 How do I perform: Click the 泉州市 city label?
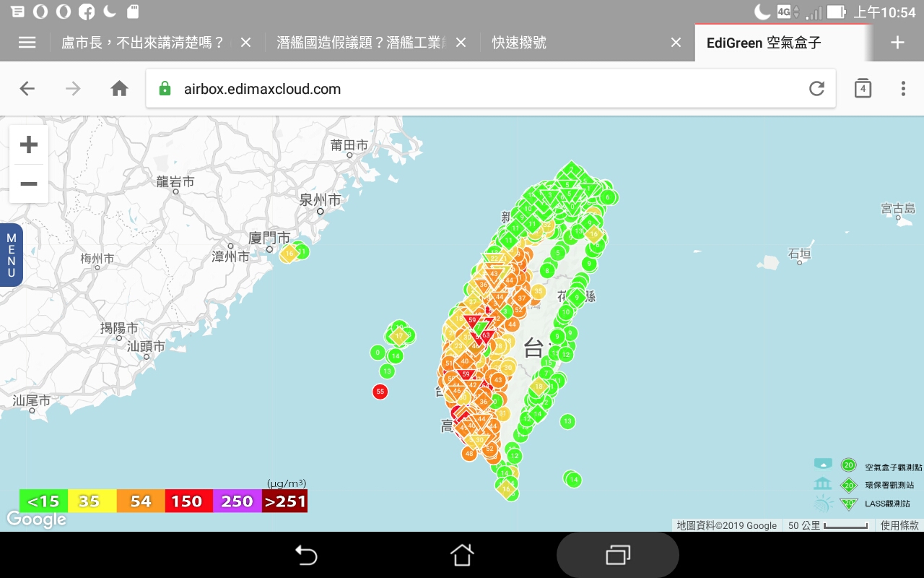pos(320,199)
